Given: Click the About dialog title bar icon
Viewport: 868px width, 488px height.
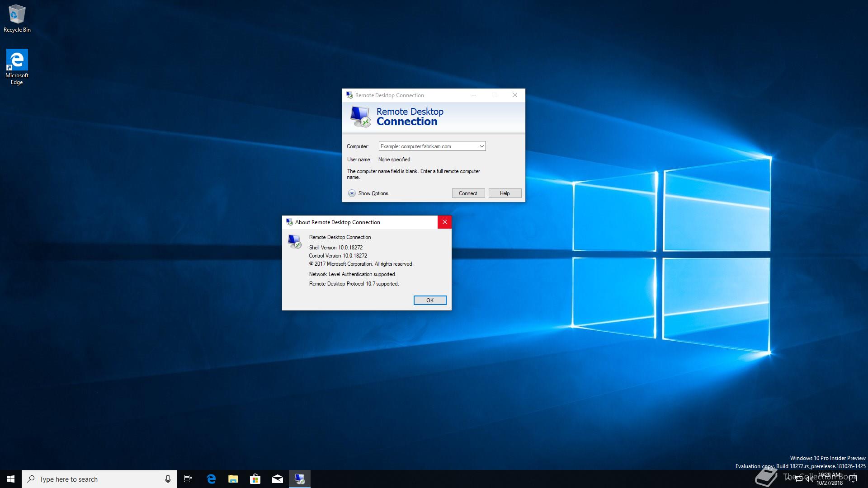Looking at the screenshot, I should (289, 222).
